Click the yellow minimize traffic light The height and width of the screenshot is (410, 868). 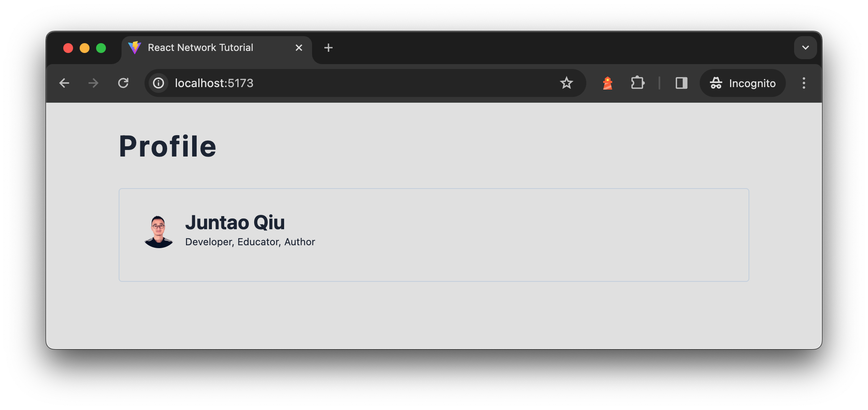tap(85, 48)
